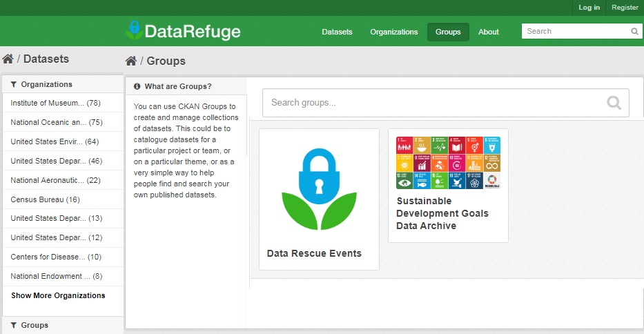
Task: Open Sustainable Development Goals icons image
Action: (448, 163)
